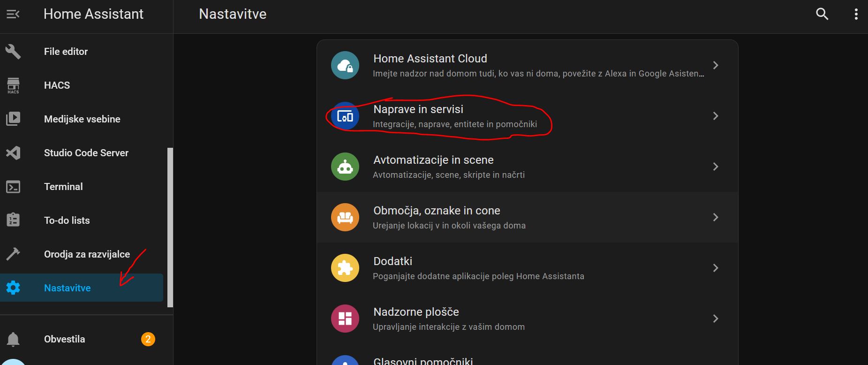Click the Medijske vsebine play icon
The image size is (868, 365).
pos(13,119)
